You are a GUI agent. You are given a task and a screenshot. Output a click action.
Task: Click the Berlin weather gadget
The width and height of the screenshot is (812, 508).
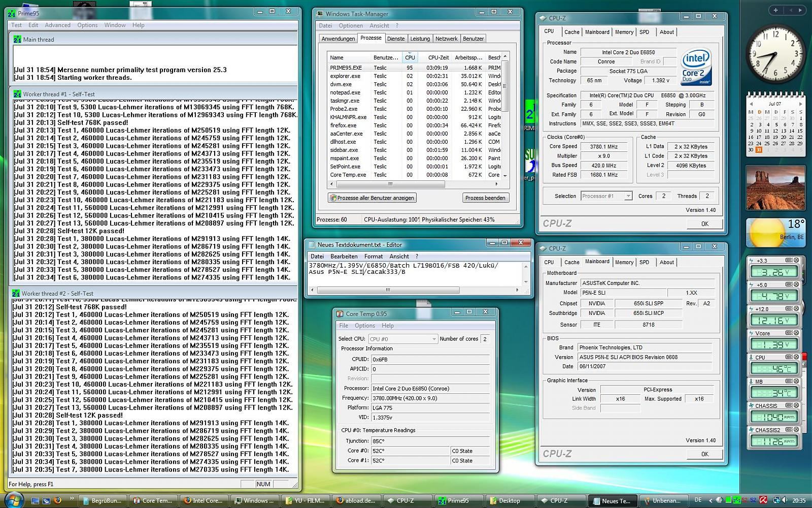pos(775,232)
